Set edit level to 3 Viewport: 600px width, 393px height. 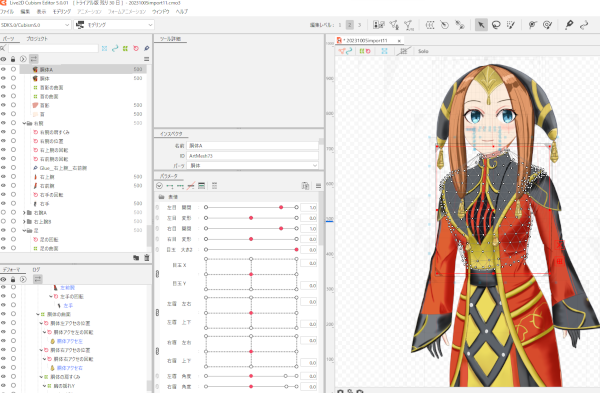[359, 25]
